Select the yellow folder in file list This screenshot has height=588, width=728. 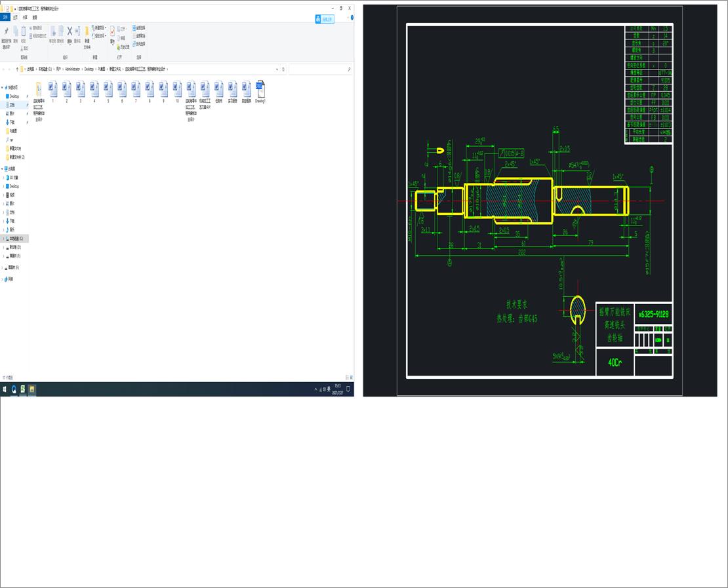coord(39,101)
